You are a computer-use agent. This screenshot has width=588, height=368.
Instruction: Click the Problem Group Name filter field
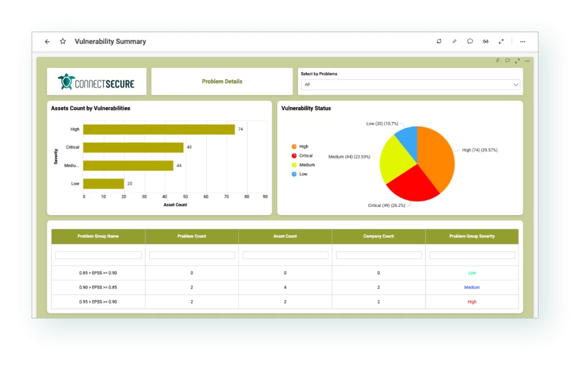pyautogui.click(x=98, y=255)
